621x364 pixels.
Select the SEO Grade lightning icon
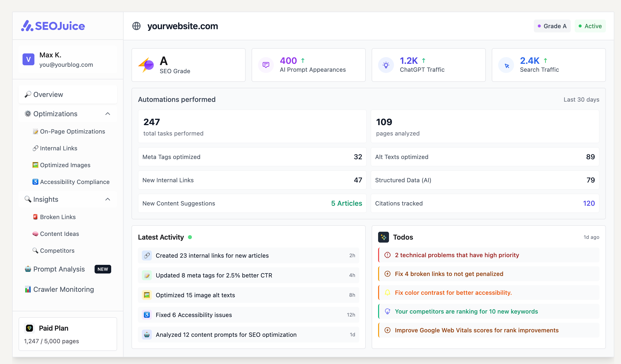[147, 65]
